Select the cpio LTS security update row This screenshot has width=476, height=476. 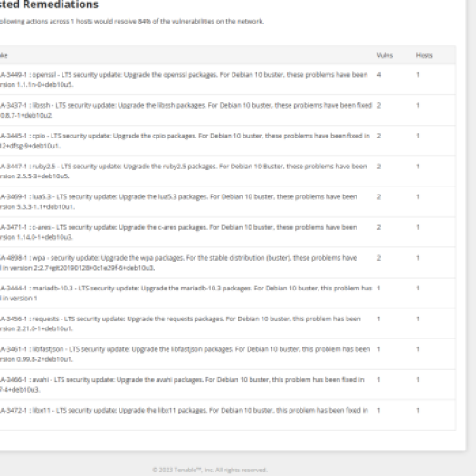pyautogui.click(x=228, y=140)
